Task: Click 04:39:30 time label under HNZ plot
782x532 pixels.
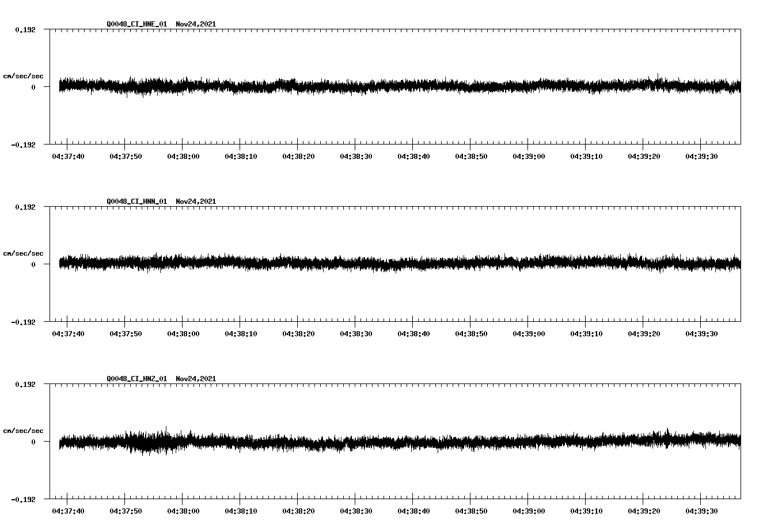Action: (701, 511)
